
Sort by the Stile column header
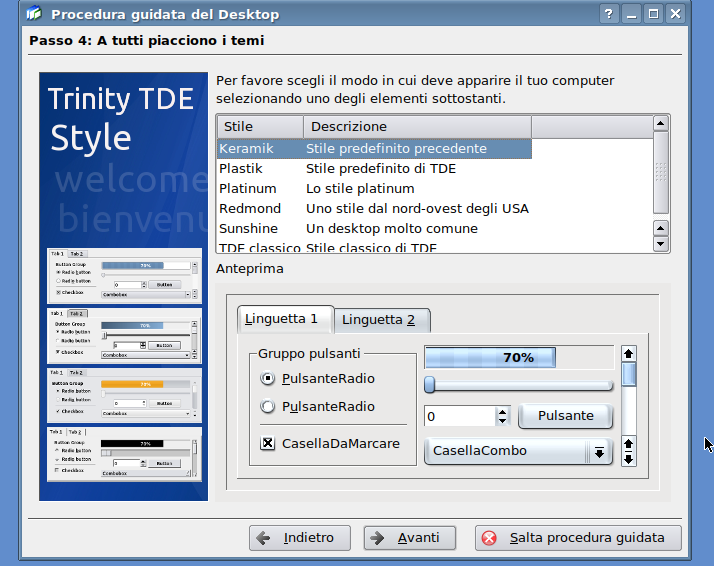click(x=260, y=127)
